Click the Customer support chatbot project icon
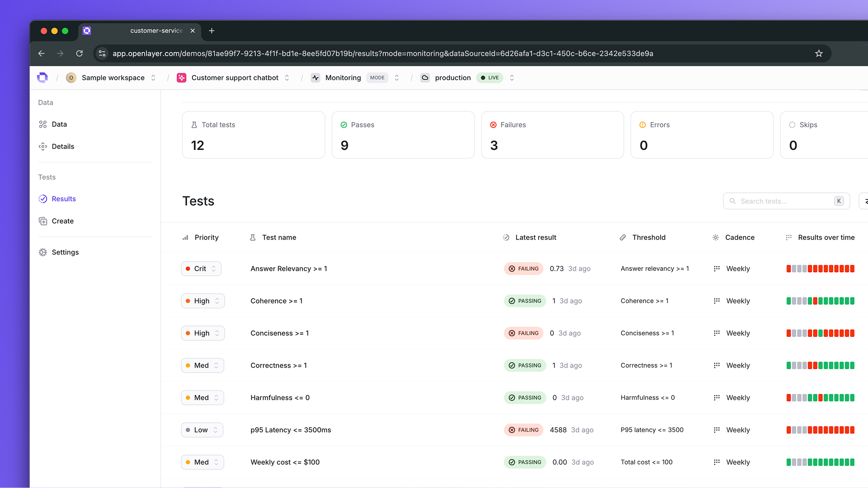This screenshot has height=488, width=868. click(x=181, y=78)
